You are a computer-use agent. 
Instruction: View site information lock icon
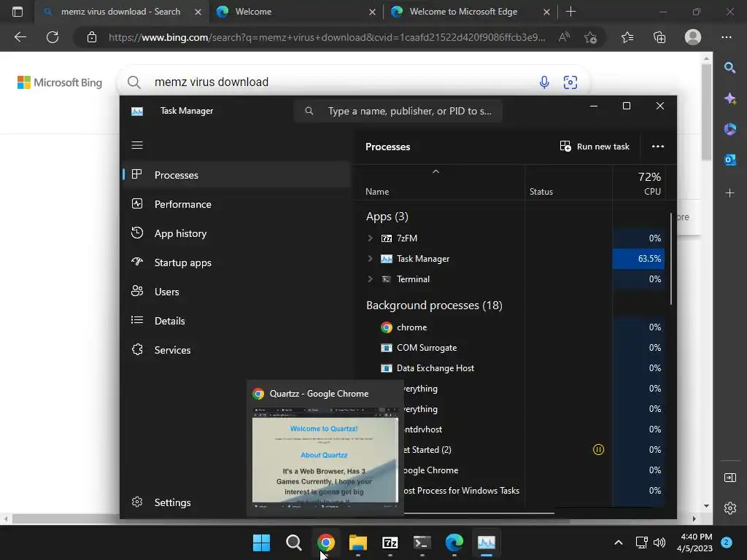click(92, 37)
